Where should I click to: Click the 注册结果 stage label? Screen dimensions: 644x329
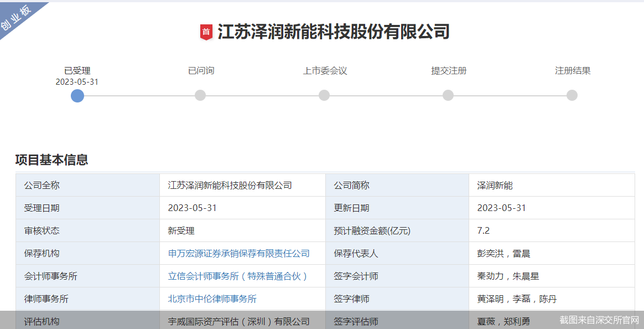pos(572,71)
